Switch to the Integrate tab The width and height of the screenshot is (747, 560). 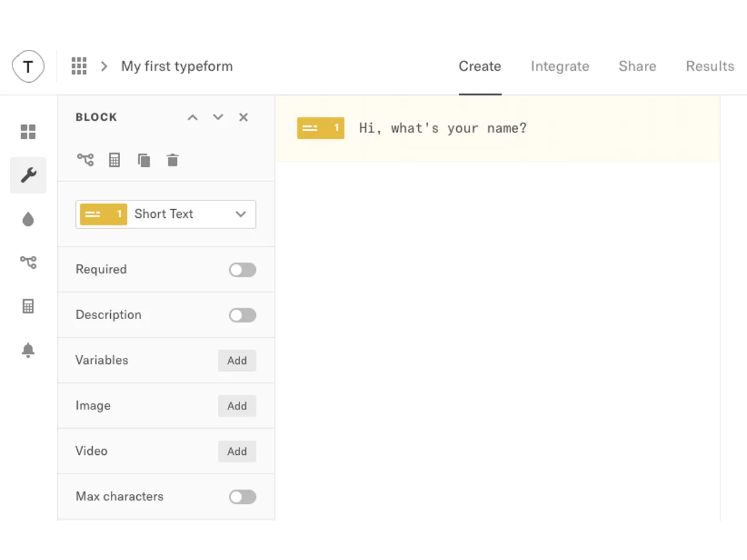(560, 67)
